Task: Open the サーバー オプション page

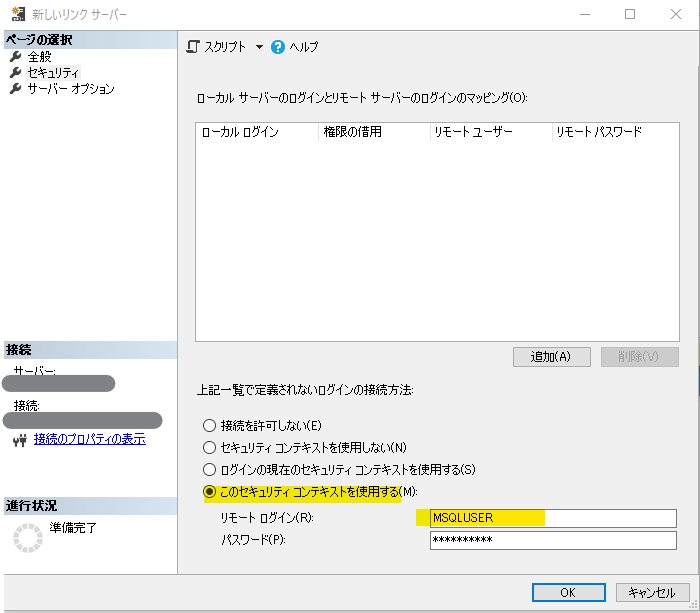Action: click(70, 89)
